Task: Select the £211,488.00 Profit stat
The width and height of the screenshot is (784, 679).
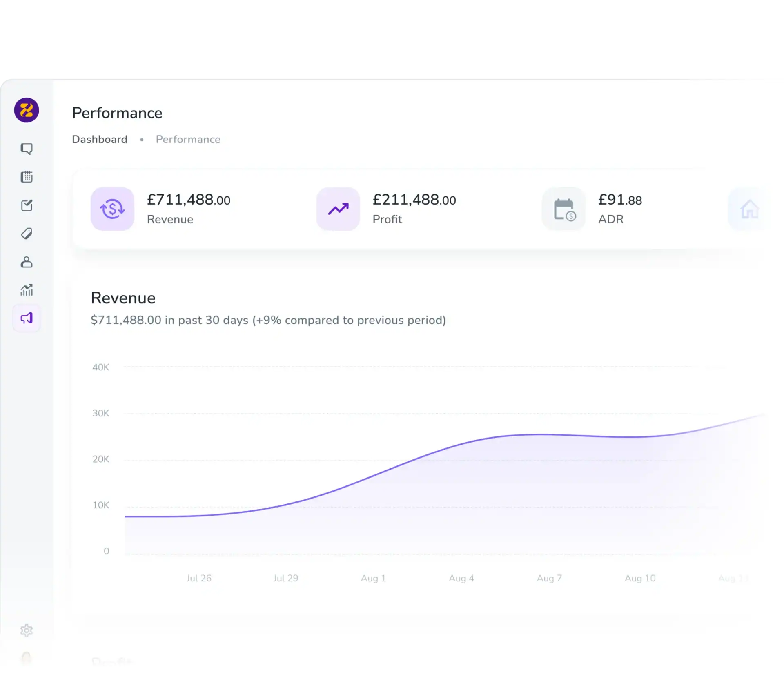Action: [414, 209]
